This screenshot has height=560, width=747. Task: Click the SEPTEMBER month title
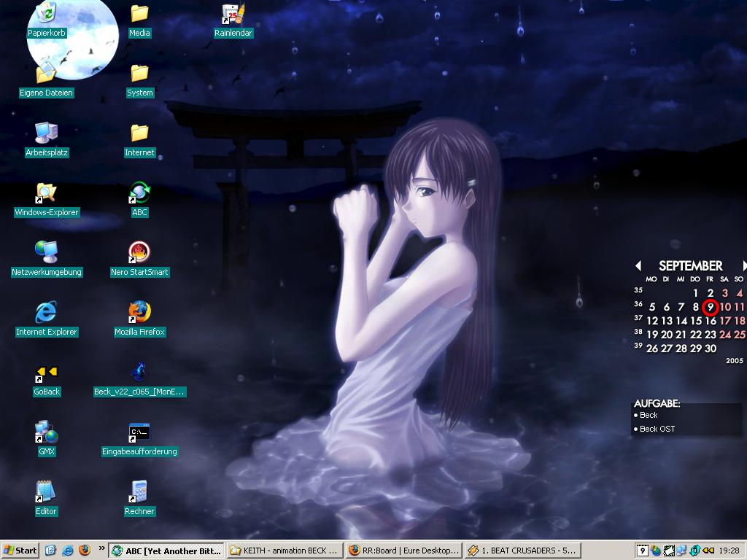(x=691, y=265)
